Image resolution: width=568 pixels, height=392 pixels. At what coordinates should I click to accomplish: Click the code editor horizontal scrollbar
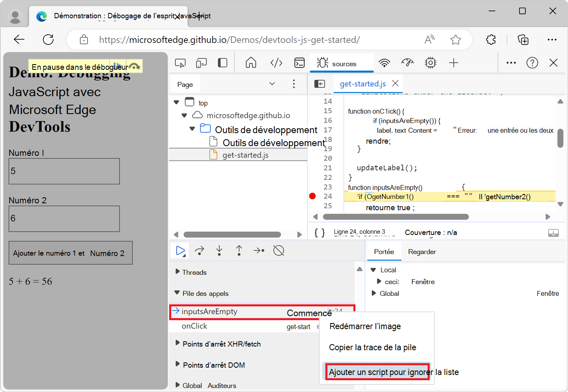coord(396,217)
